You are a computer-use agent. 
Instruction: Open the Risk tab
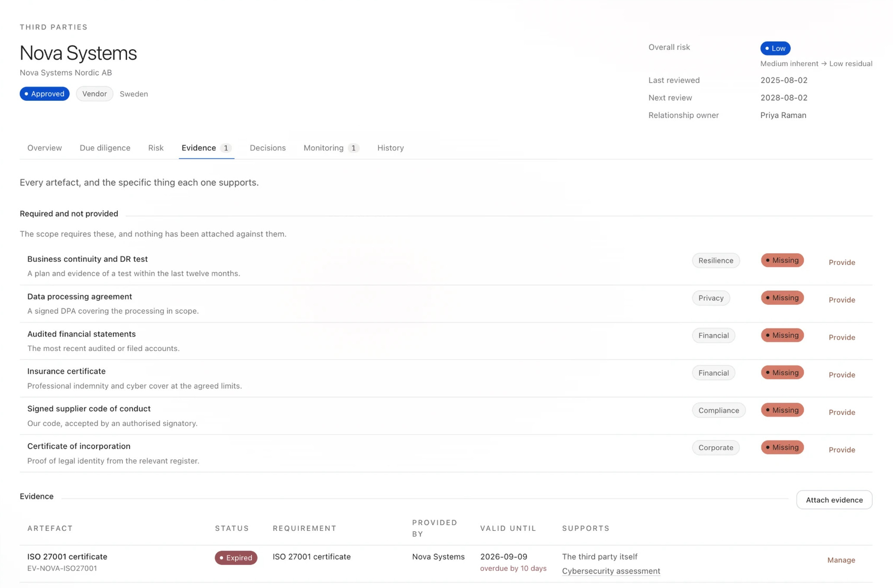pos(156,148)
